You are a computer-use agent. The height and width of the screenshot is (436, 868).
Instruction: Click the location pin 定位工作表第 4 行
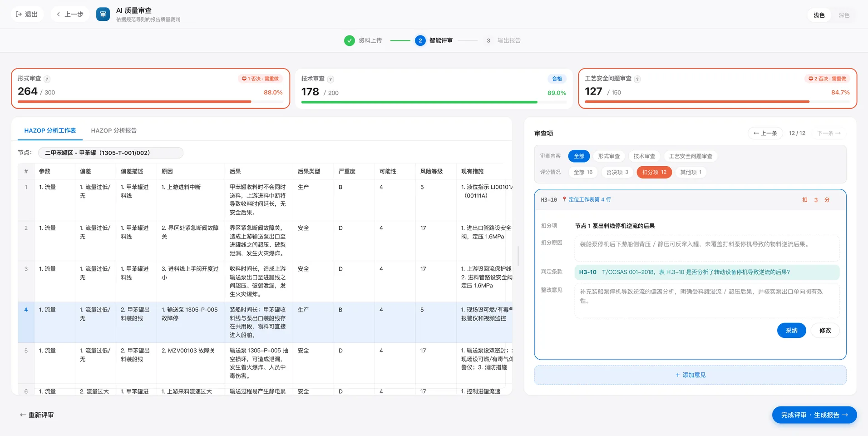tap(587, 199)
